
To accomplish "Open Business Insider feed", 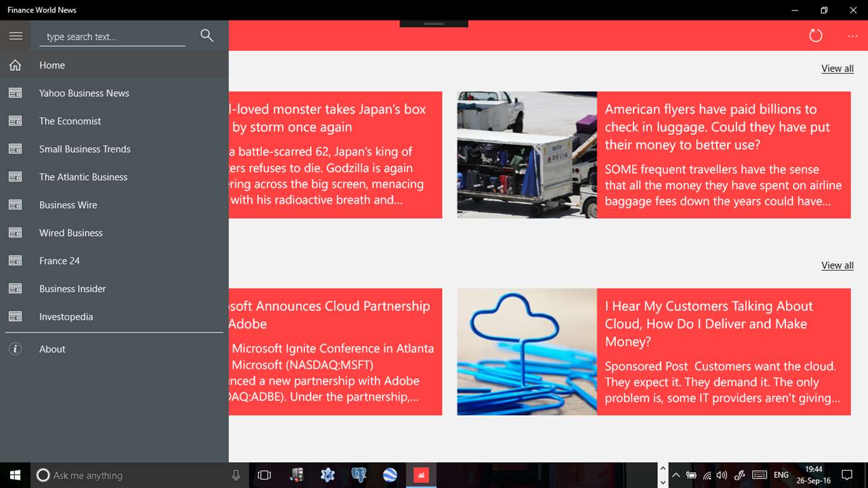I will pyautogui.click(x=115, y=289).
